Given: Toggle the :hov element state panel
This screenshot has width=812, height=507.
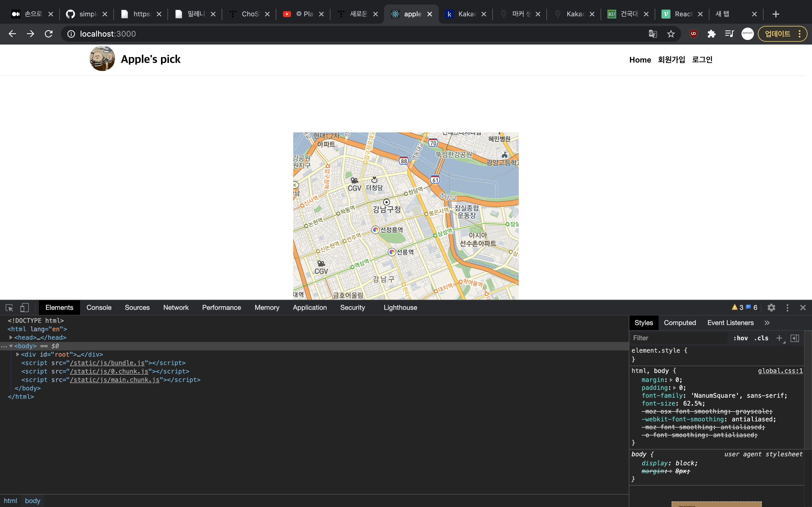Looking at the screenshot, I should [740, 338].
